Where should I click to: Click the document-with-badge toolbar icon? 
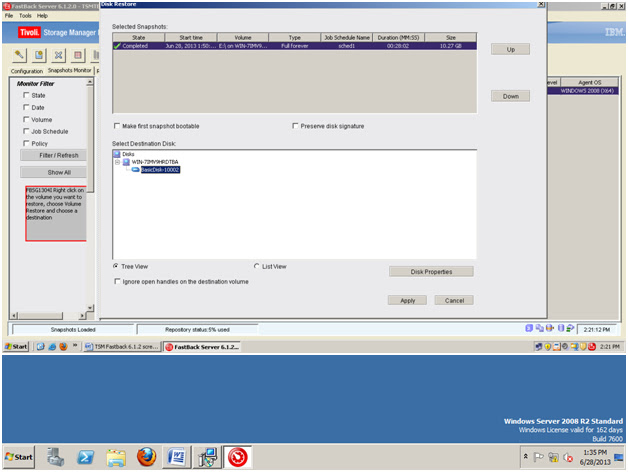click(x=39, y=55)
